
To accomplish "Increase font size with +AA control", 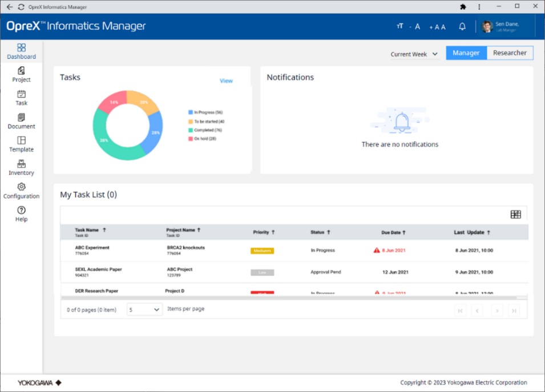I will pos(437,27).
